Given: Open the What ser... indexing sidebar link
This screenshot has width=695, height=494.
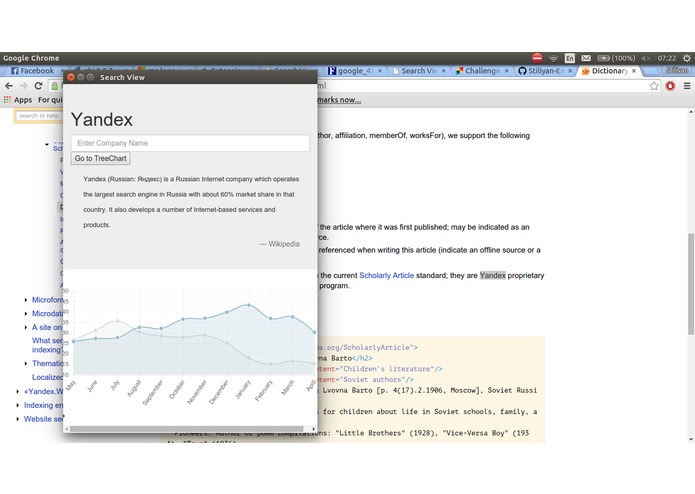Looking at the screenshot, I should [x=47, y=345].
